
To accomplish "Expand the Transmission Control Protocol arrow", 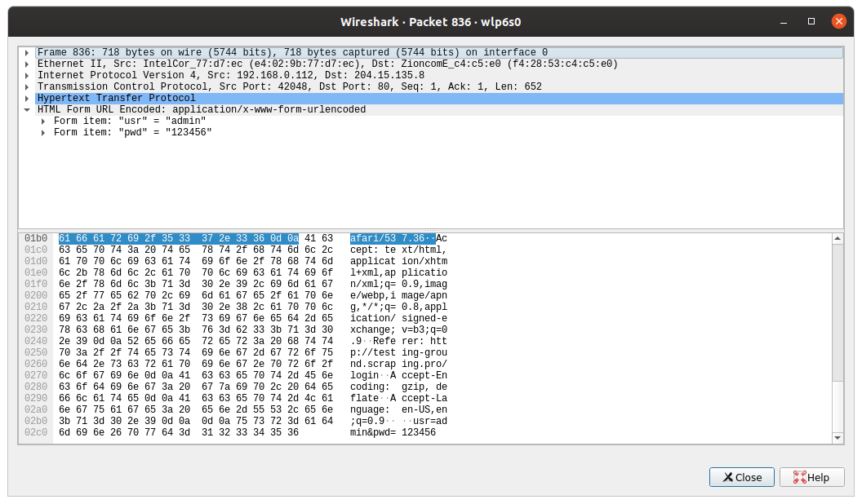I will pyautogui.click(x=26, y=86).
